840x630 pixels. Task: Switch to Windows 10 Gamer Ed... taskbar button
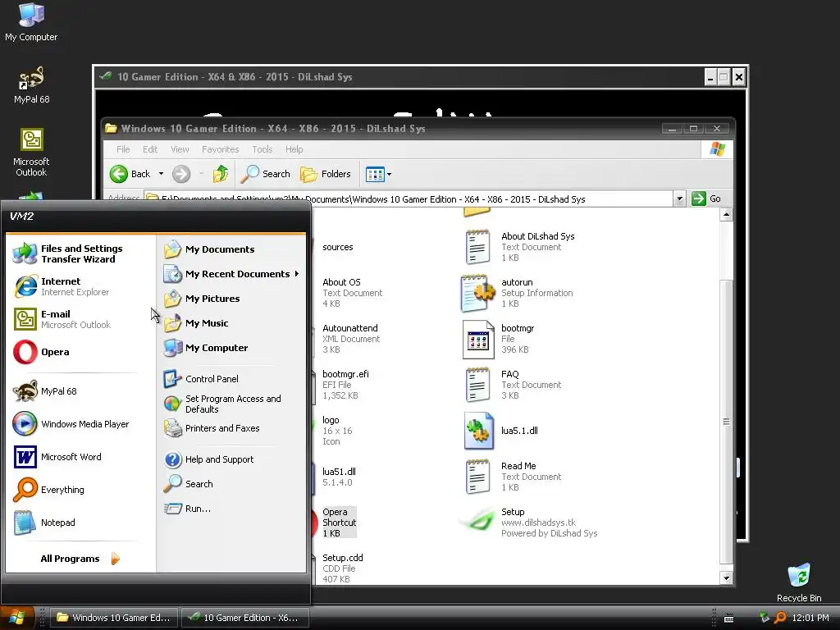[114, 618]
